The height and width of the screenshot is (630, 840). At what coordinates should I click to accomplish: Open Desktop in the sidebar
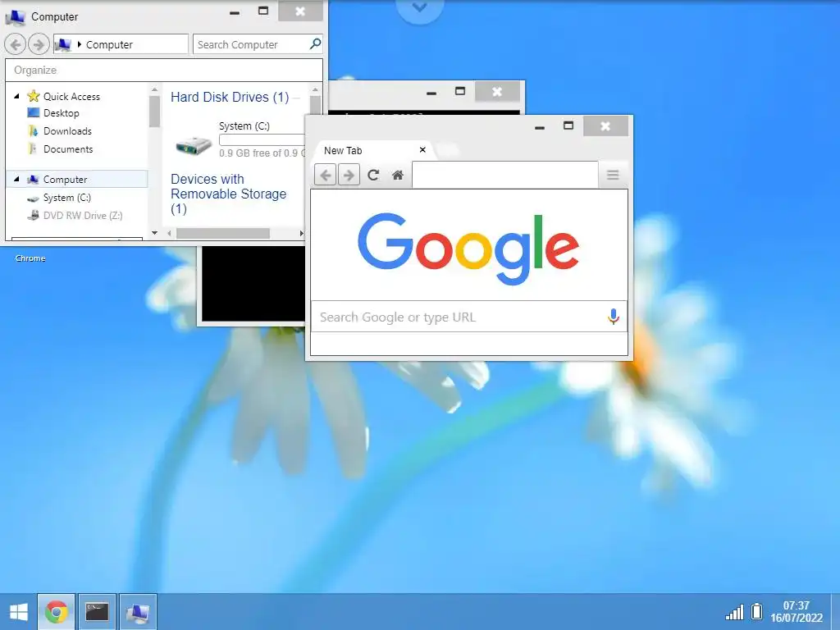coord(61,113)
